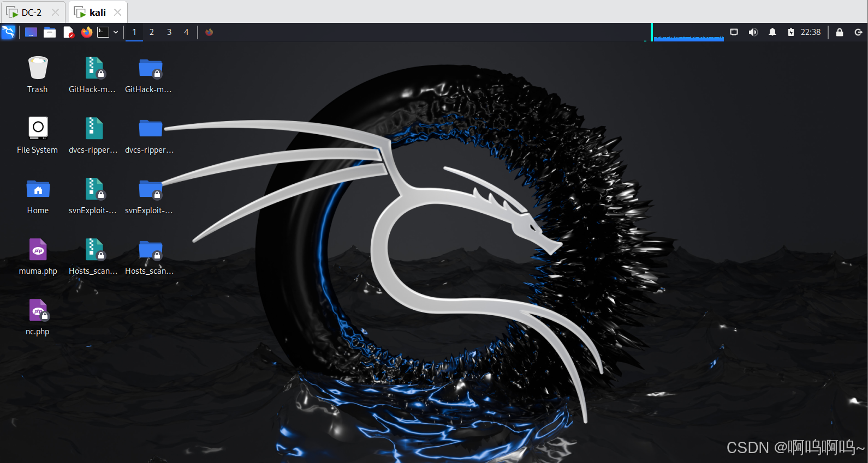Screen dimensions: 868x463
Task: Click the volume speaker icon
Action: click(753, 32)
